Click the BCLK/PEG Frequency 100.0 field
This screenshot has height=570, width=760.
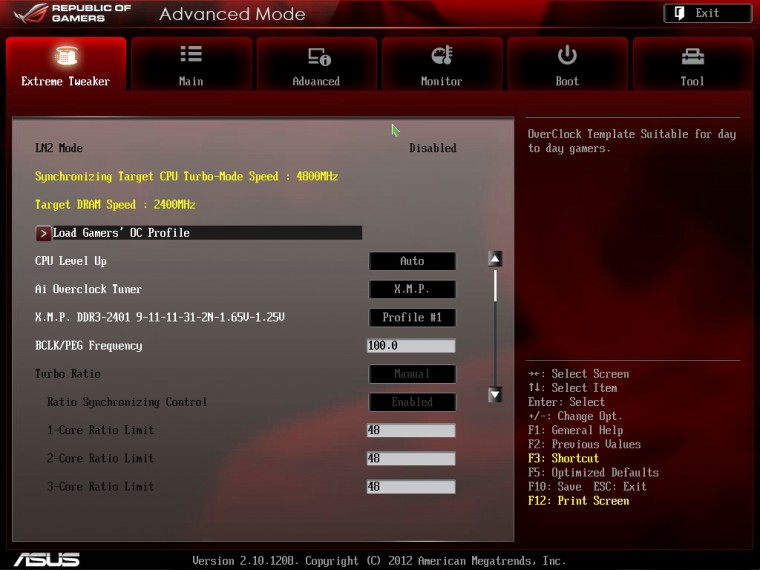pos(411,346)
